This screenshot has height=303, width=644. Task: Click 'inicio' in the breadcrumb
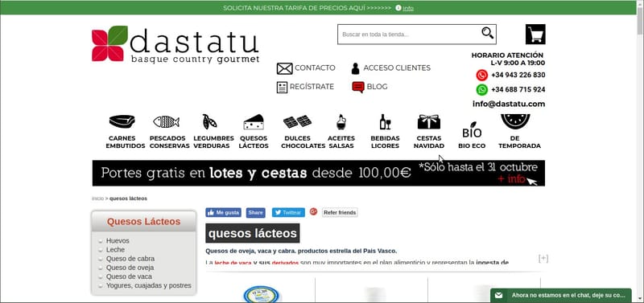click(x=97, y=199)
